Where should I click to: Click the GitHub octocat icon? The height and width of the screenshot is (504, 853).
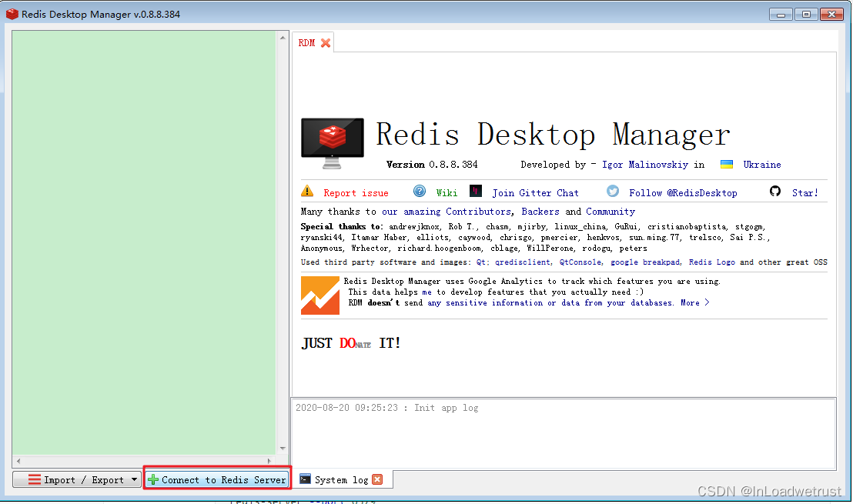tap(775, 191)
